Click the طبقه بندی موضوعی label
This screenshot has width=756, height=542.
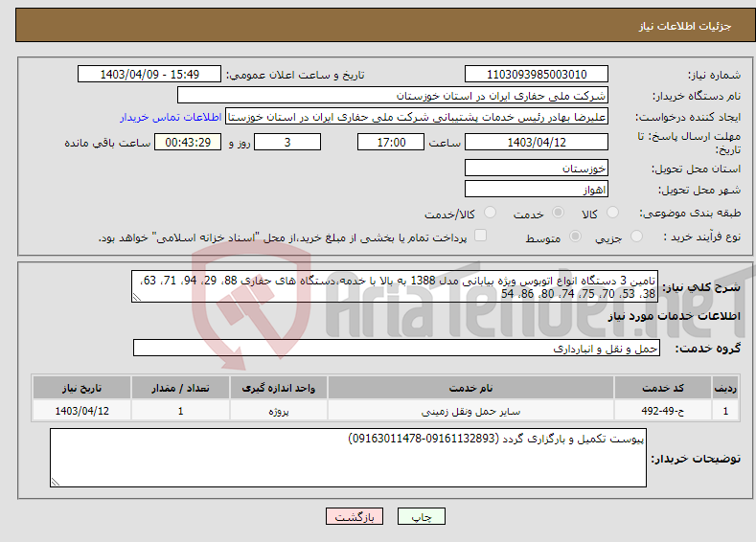click(690, 213)
